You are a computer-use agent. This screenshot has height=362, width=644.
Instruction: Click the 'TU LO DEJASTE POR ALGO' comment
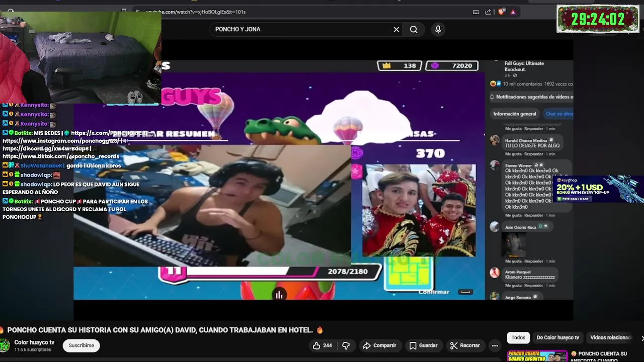click(x=532, y=146)
